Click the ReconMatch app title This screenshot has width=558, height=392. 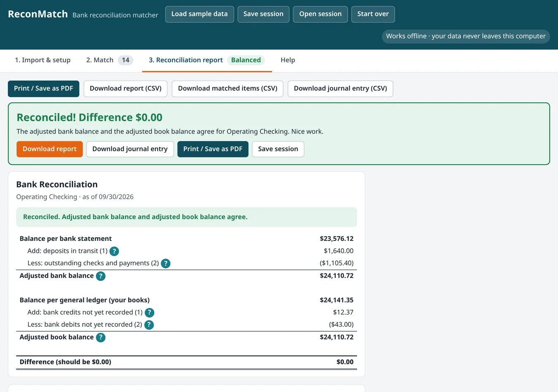pos(38,14)
